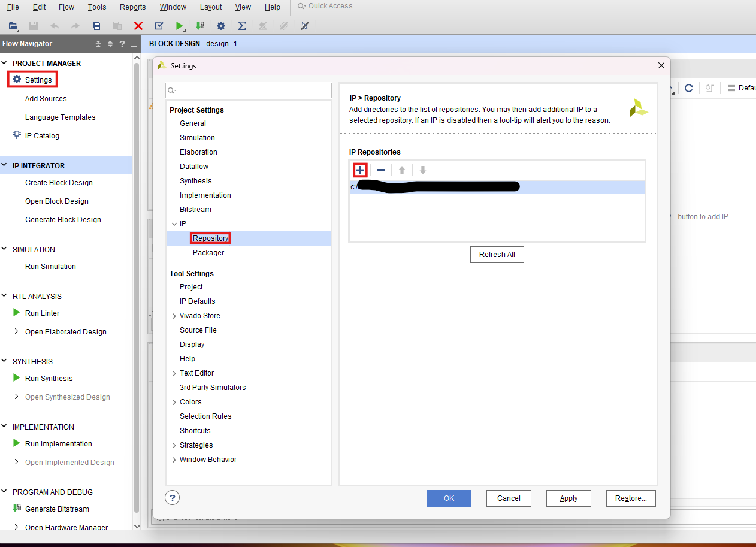
Task: Click the red X delete toolbar icon
Action: click(138, 26)
